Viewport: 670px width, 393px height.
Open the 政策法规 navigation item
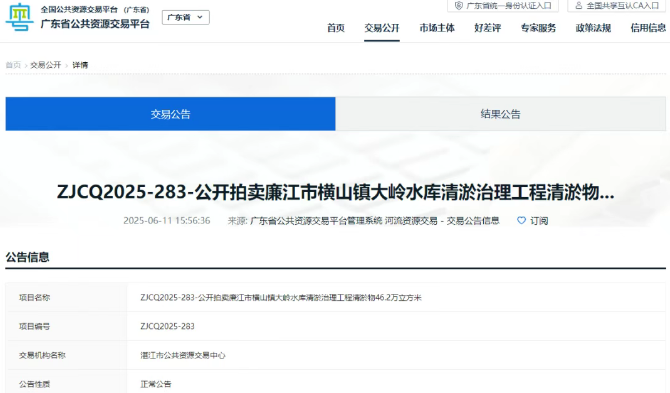click(x=593, y=28)
